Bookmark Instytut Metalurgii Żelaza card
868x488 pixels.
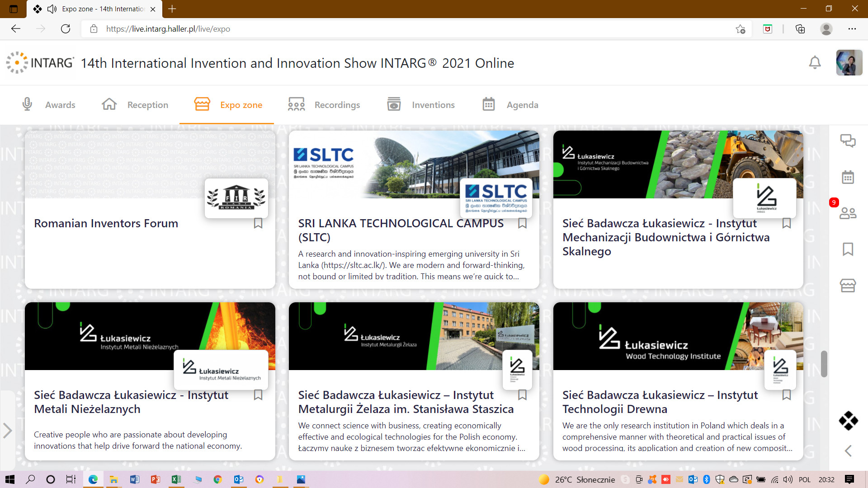click(522, 395)
